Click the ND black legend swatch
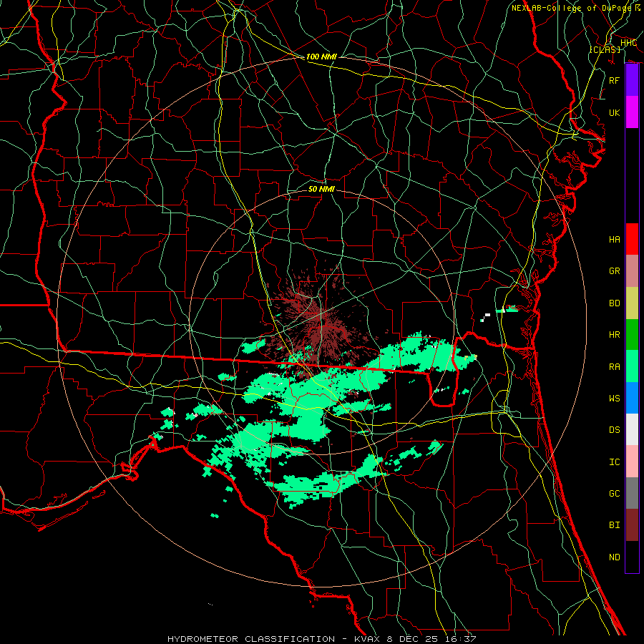This screenshot has width=644, height=644. click(x=632, y=557)
